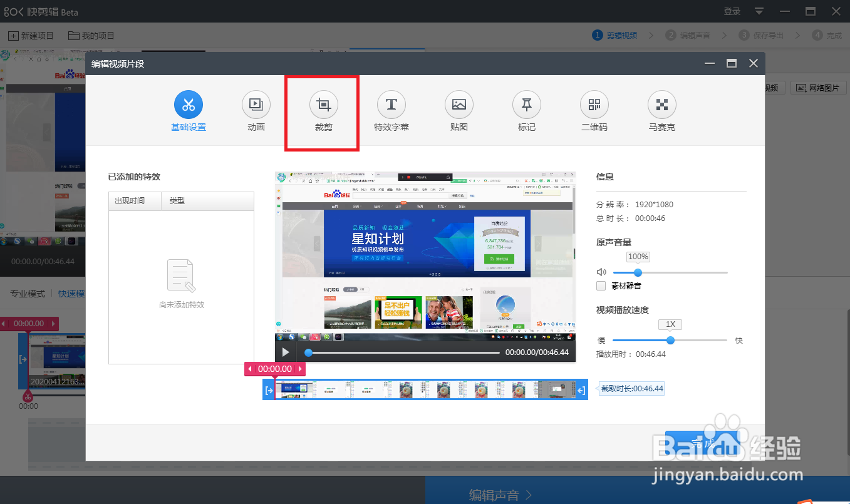
Task: Click the 截取时长 duration label
Action: click(x=631, y=389)
